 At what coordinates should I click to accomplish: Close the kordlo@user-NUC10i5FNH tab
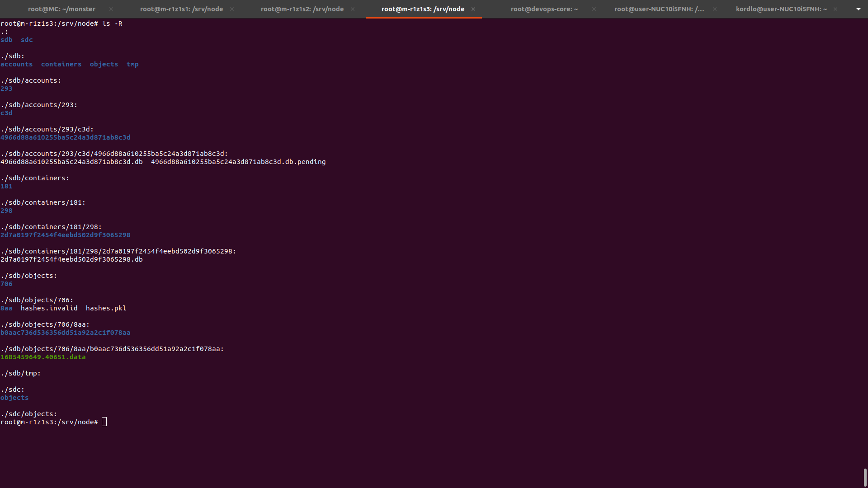pyautogui.click(x=835, y=9)
